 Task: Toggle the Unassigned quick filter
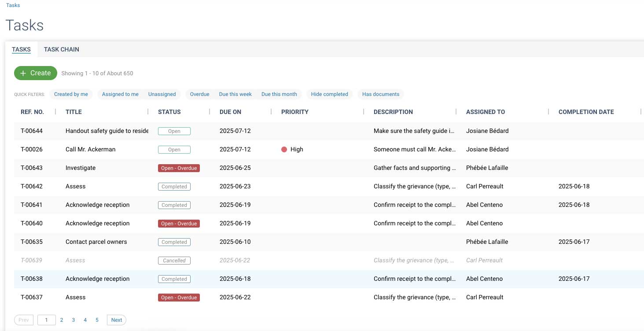(162, 94)
